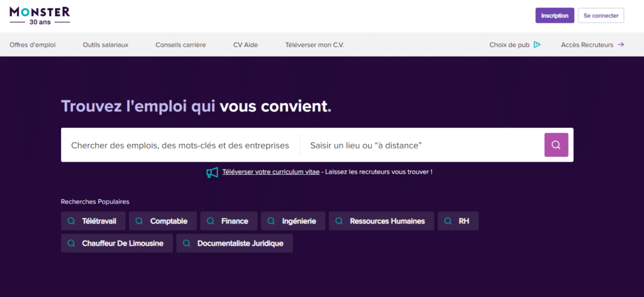Open the Outils salariaux menu item

(105, 45)
